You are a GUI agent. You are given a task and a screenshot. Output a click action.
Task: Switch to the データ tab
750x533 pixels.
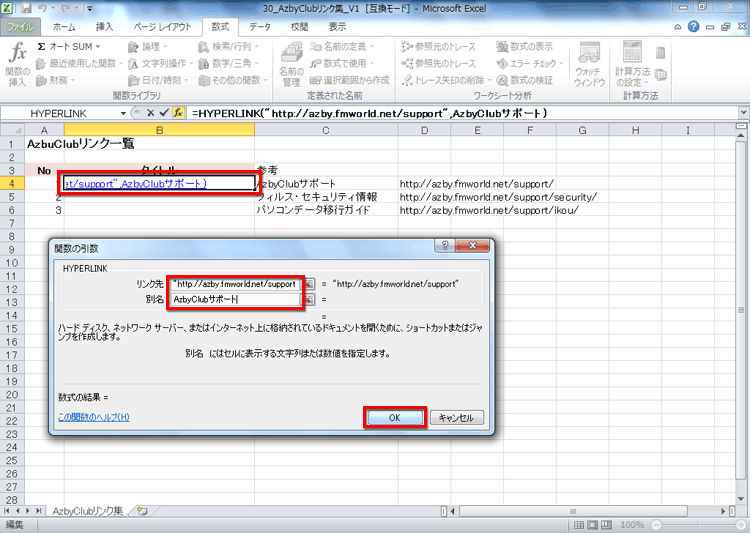pyautogui.click(x=260, y=27)
